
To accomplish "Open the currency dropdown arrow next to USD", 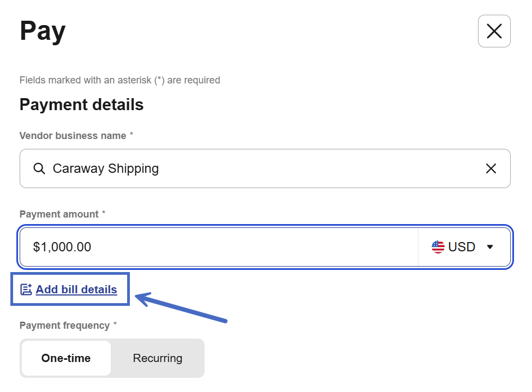I will coord(489,247).
